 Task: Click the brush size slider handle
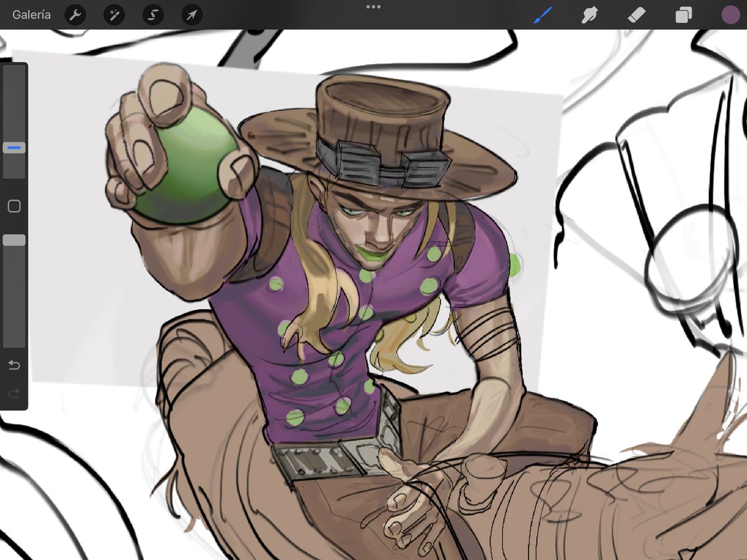14,148
